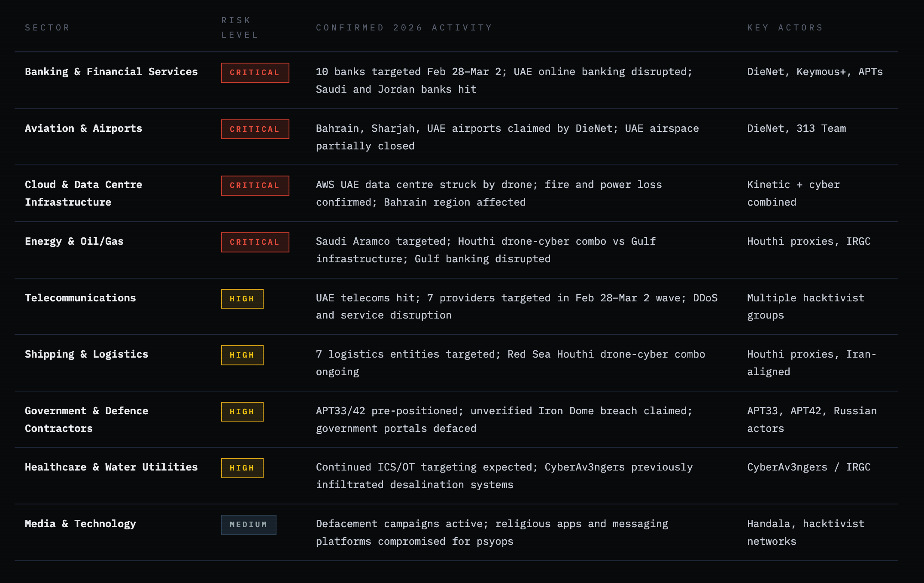Image resolution: width=924 pixels, height=583 pixels.
Task: Click HIGH badge for Government & Defence Contractors
Action: (242, 412)
